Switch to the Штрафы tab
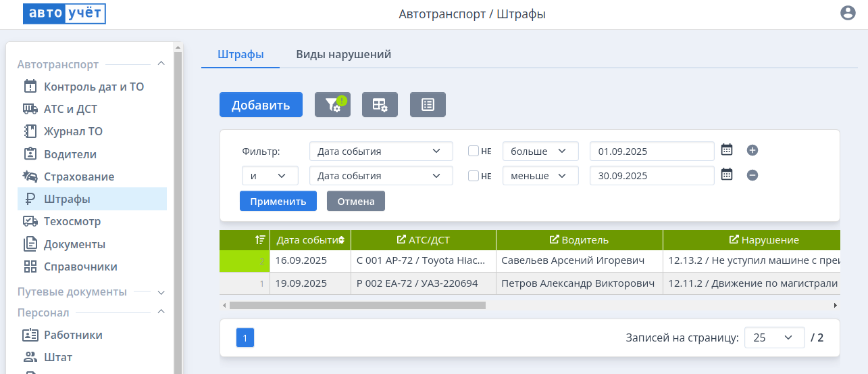 pos(240,55)
